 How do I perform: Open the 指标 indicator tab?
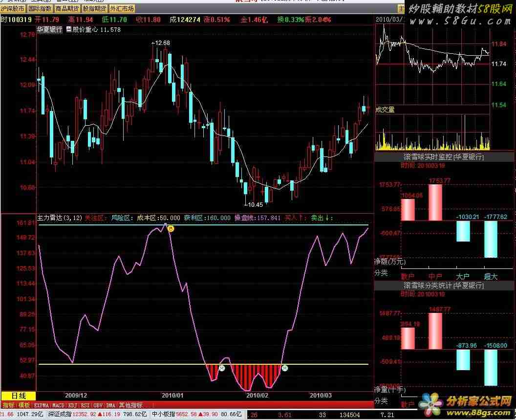point(8,405)
